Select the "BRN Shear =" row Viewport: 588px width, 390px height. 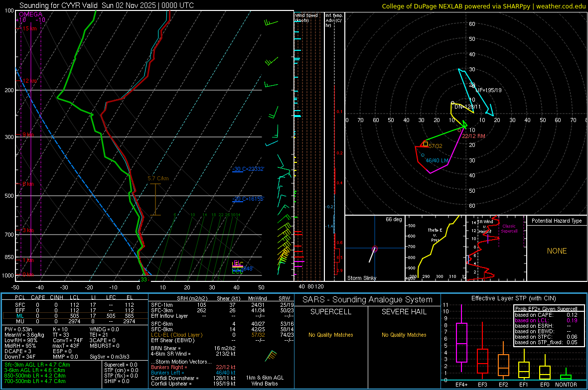(193, 348)
